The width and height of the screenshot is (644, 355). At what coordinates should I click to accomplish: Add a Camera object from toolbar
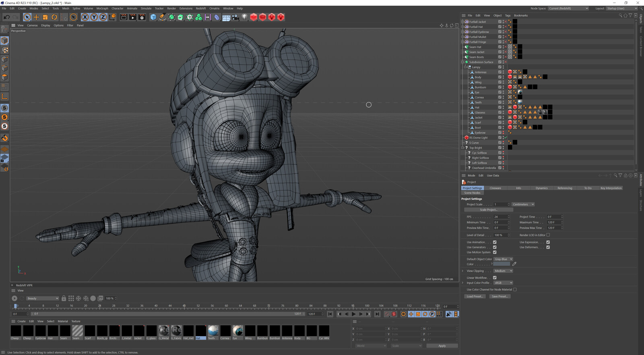coord(235,17)
